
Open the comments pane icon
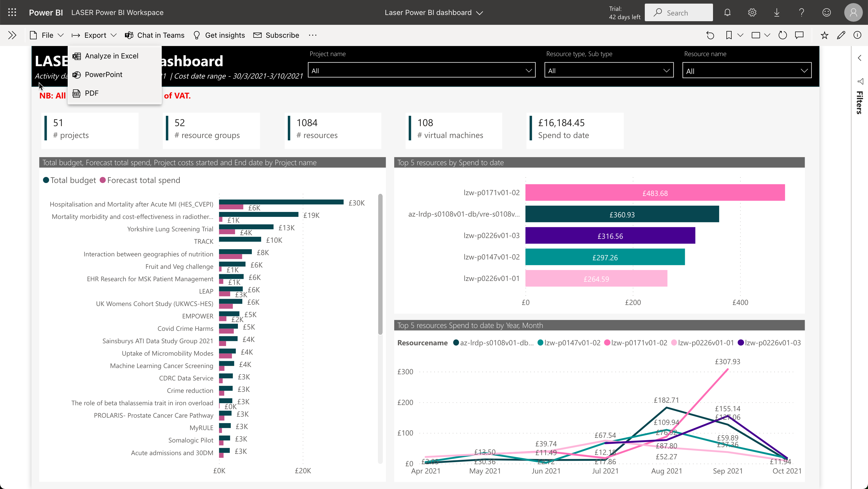coord(799,35)
